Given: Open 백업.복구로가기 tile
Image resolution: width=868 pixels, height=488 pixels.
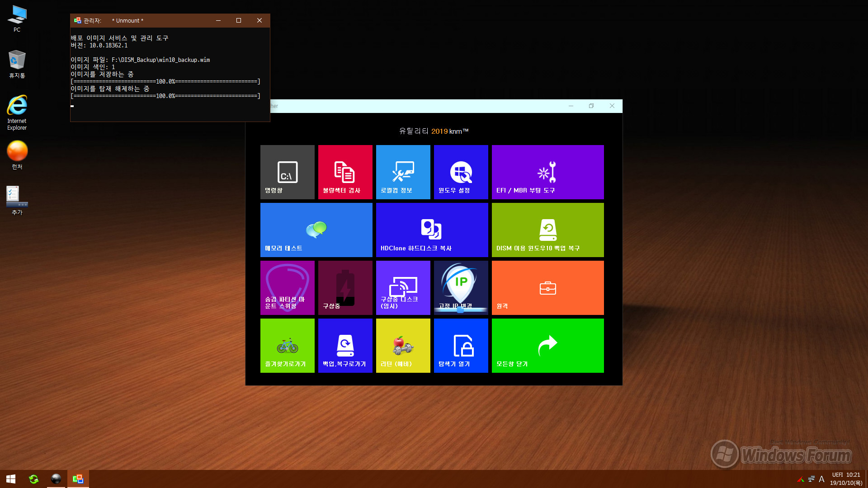Looking at the screenshot, I should click(345, 346).
